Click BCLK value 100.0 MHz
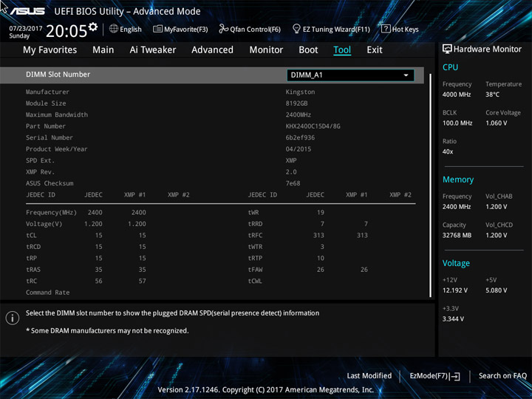This screenshot has width=532, height=399. click(x=457, y=123)
